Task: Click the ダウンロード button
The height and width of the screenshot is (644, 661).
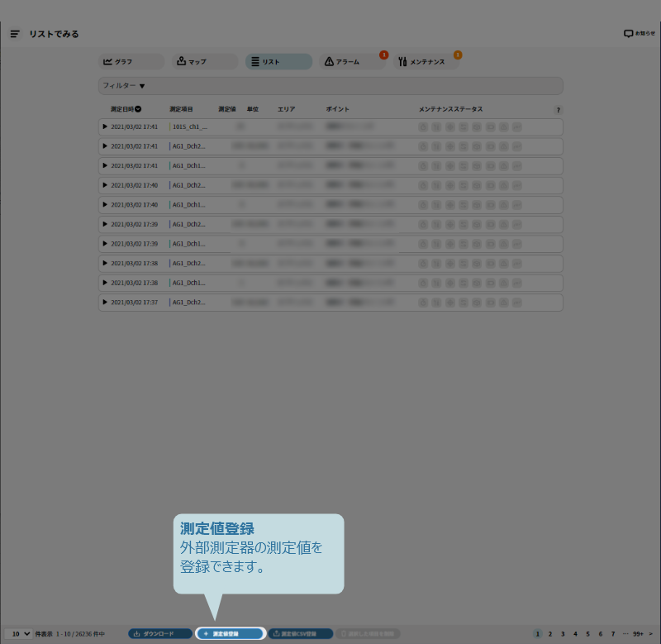Action: click(x=160, y=633)
